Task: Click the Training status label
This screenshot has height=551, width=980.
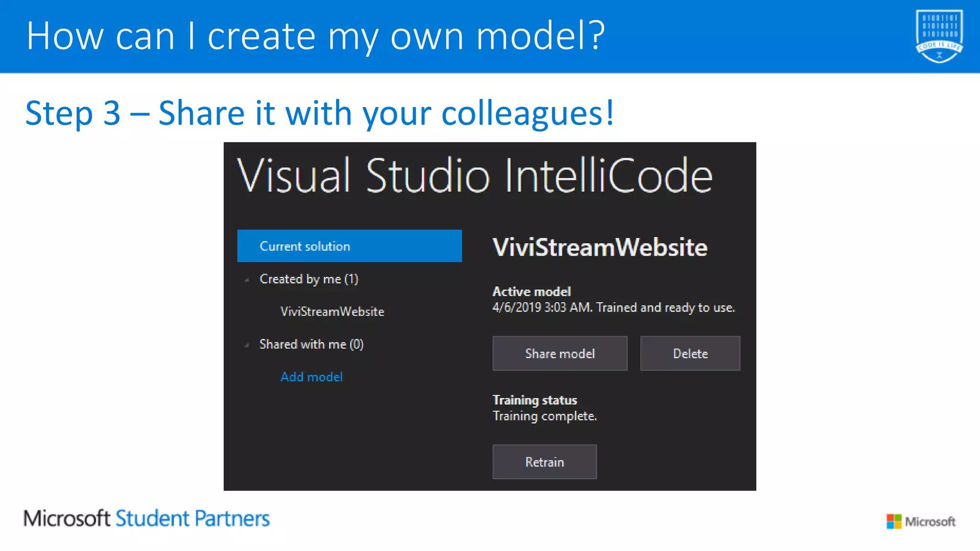Action: click(x=535, y=400)
